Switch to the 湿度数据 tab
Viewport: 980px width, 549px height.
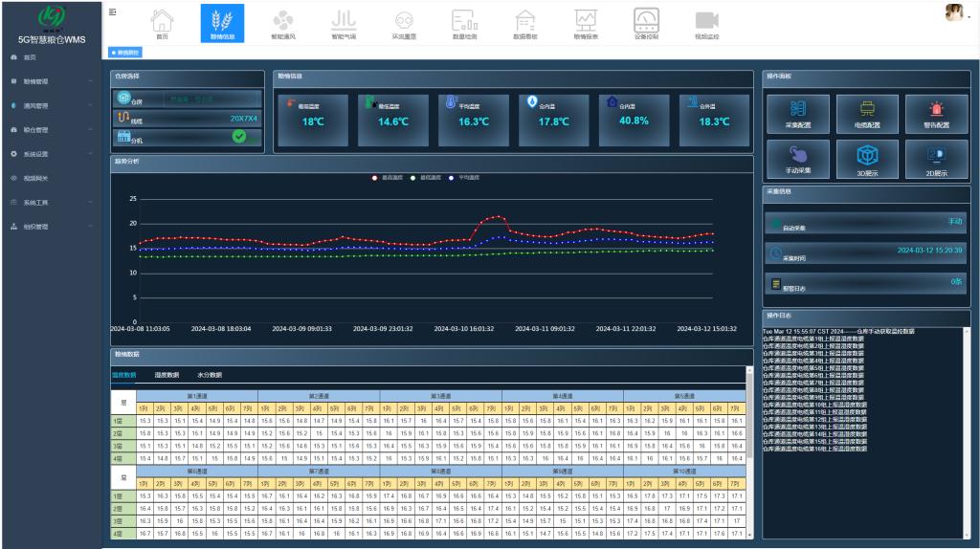[167, 375]
